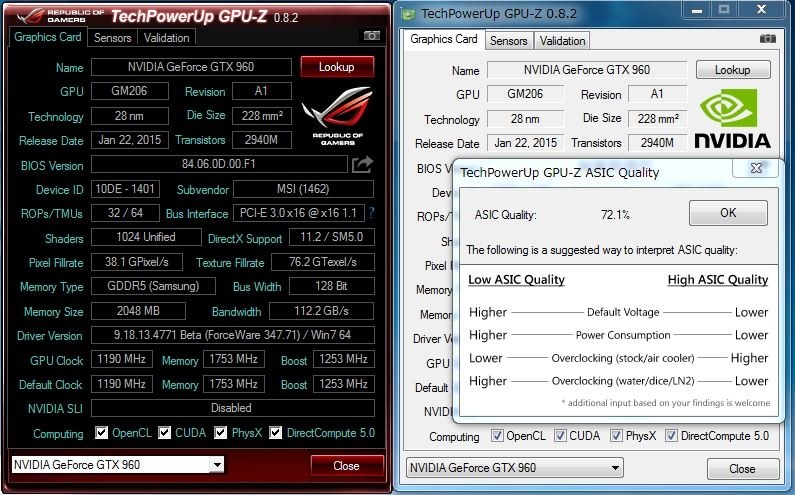Minimize the standard GPU-Z window
The image size is (795, 495).
point(697,10)
